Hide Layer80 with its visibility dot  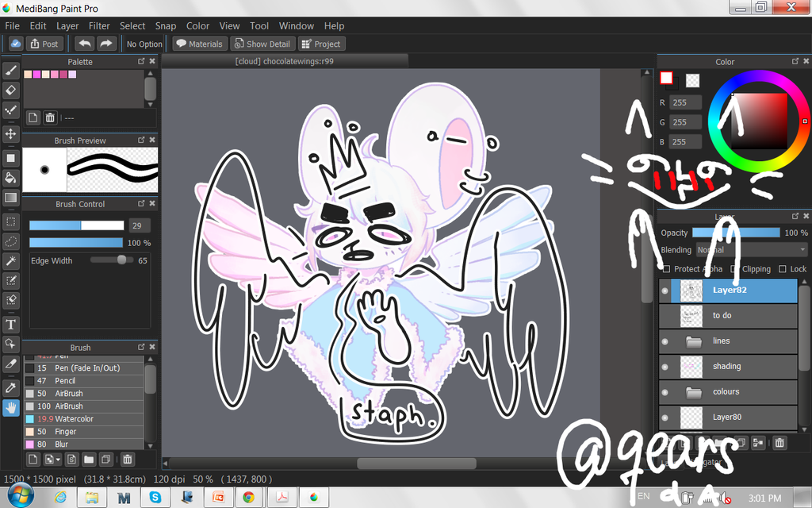click(665, 418)
